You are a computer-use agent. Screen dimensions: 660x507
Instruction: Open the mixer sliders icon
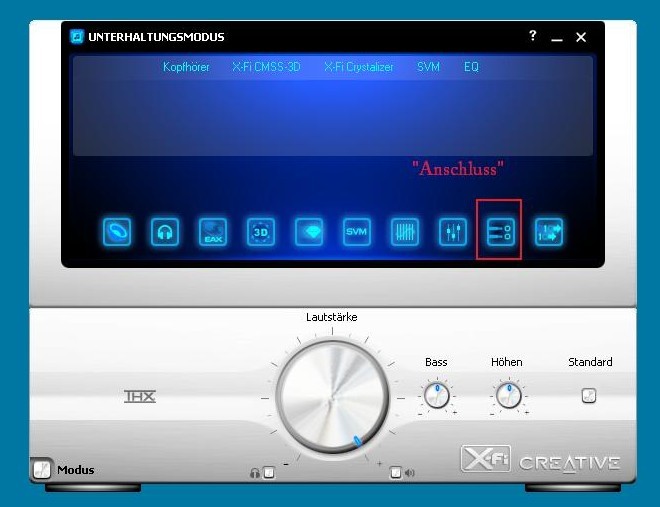click(x=452, y=231)
